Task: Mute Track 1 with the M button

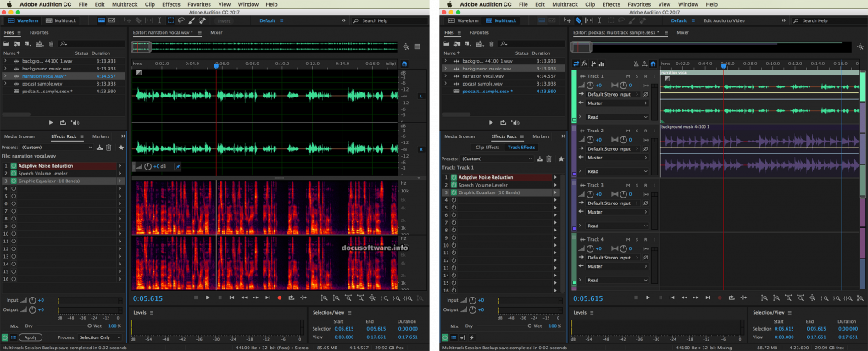Action: click(627, 76)
